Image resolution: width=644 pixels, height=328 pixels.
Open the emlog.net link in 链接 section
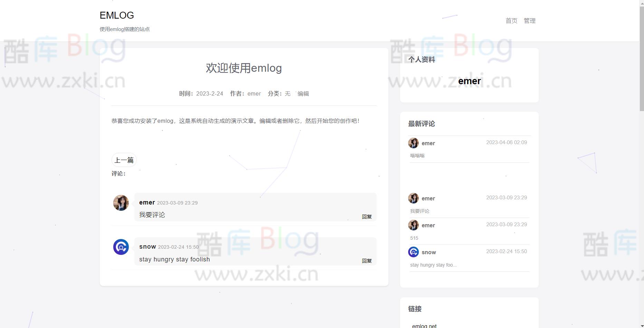[x=424, y=325]
